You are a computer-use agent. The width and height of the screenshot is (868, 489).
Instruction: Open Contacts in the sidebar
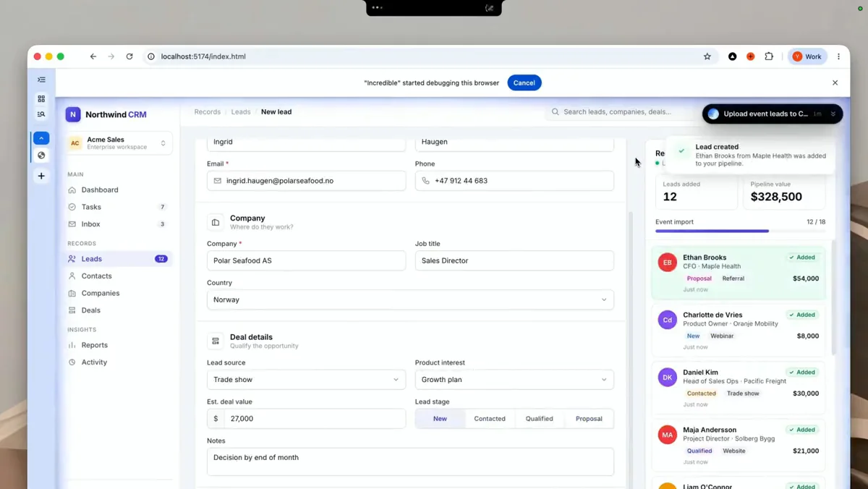coord(119,276)
